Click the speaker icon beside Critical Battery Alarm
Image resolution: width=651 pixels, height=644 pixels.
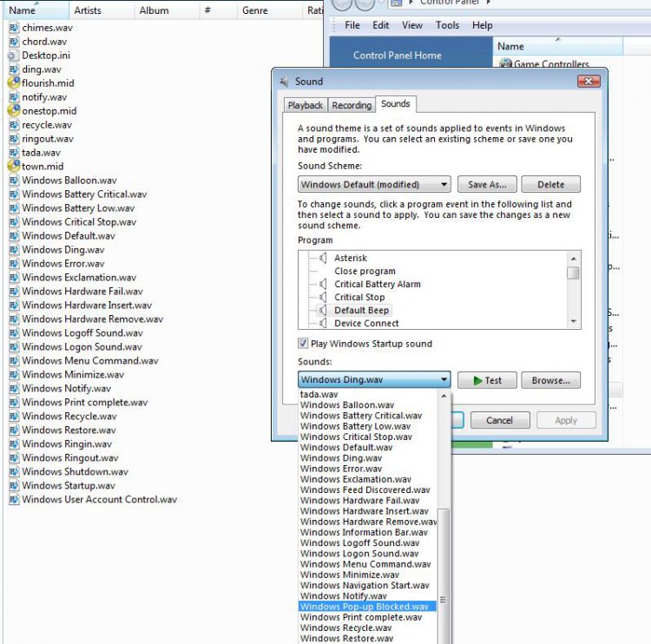[323, 284]
